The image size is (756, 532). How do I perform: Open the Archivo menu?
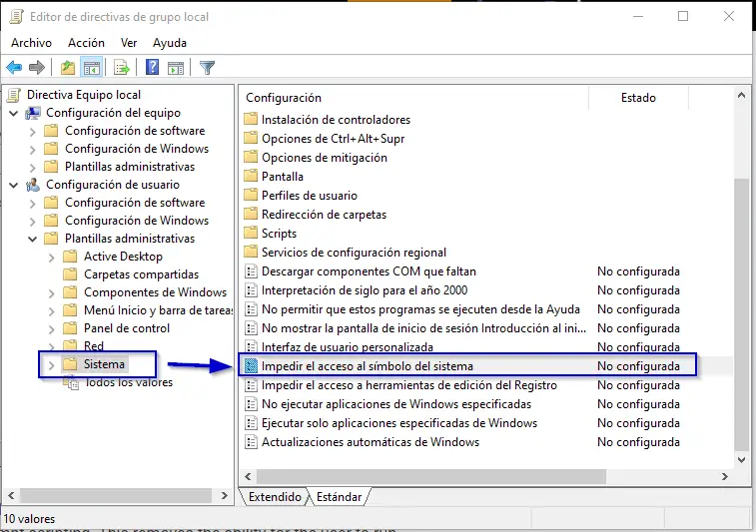pyautogui.click(x=31, y=43)
